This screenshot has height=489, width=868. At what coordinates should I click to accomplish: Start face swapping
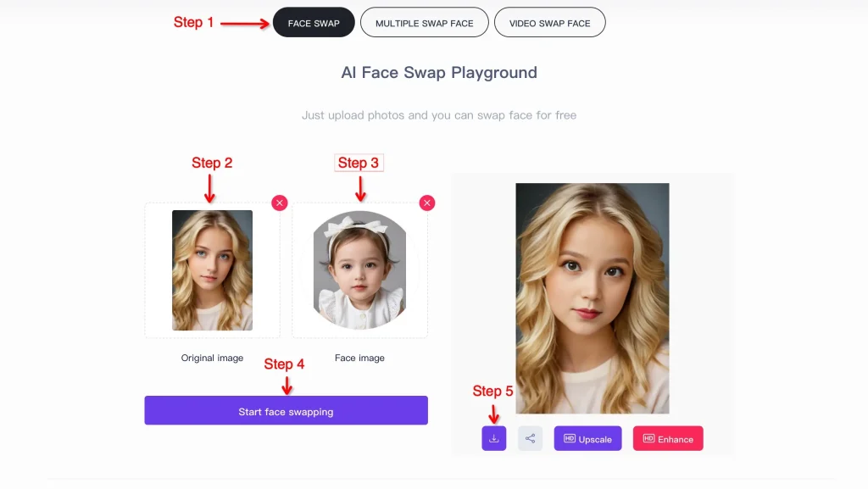pyautogui.click(x=287, y=410)
